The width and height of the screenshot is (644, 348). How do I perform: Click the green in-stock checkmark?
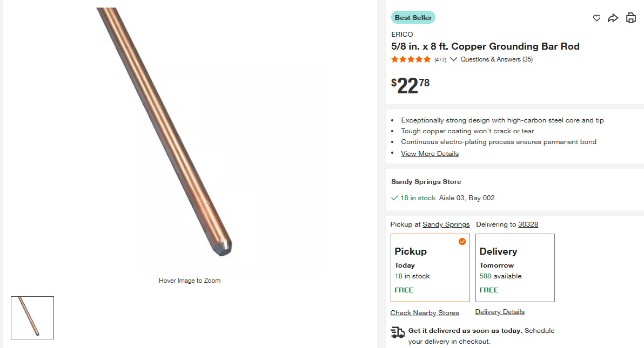tap(394, 198)
